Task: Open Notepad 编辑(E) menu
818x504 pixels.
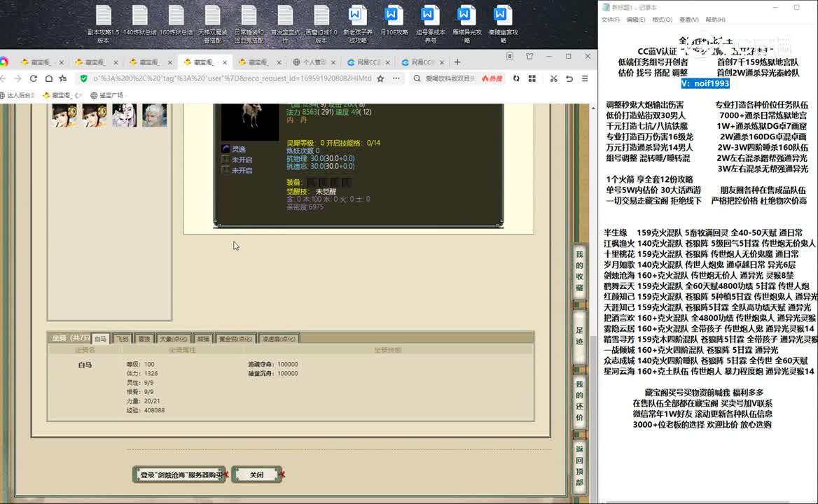Action: coord(635,20)
